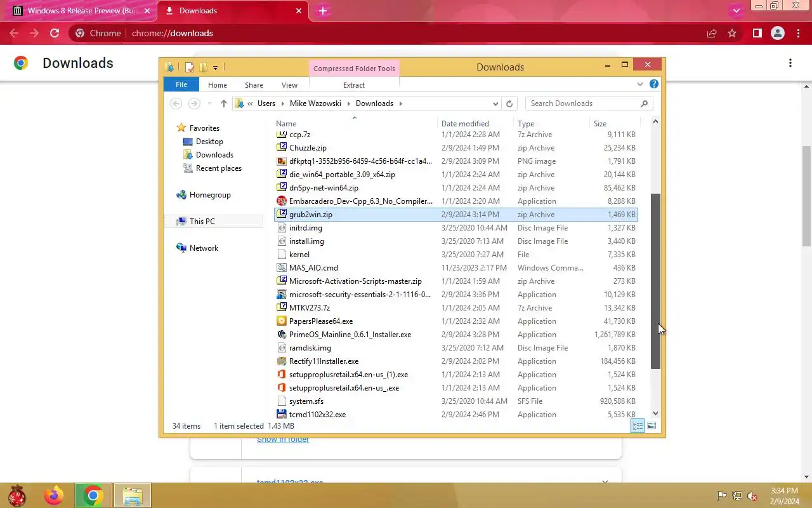Screen dimensions: 812x508
Task: Select Homegroup in navigation pane
Action: click(x=210, y=195)
